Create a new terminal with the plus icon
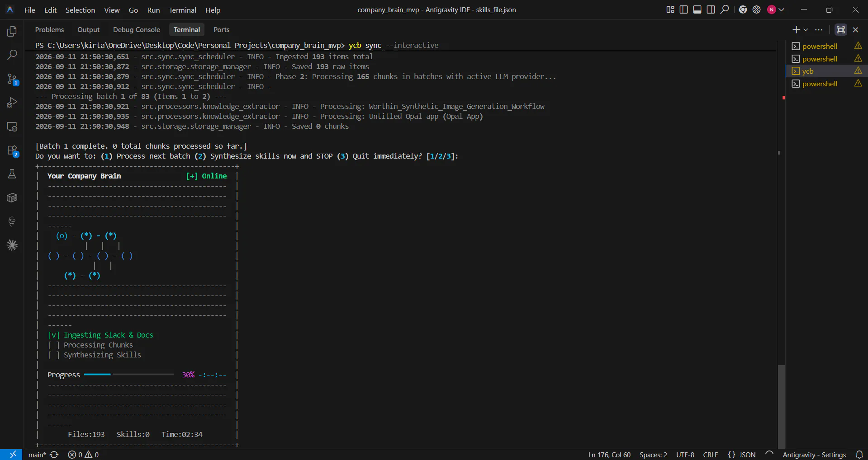 pyautogui.click(x=797, y=29)
